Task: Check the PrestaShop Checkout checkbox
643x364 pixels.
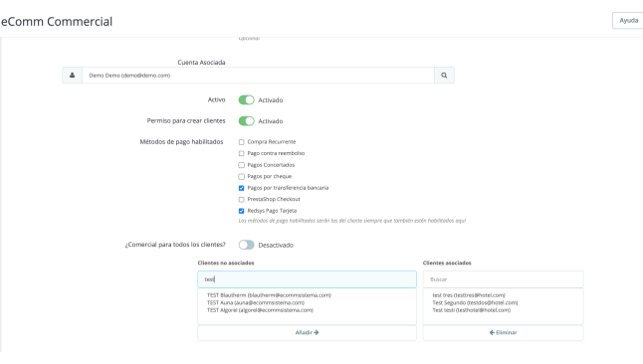Action: pos(242,200)
